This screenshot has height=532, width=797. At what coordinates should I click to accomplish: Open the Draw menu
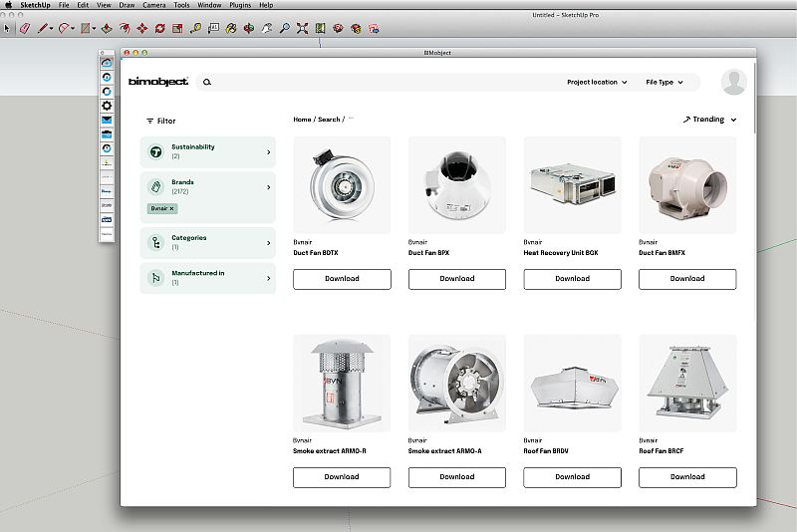pyautogui.click(x=127, y=5)
